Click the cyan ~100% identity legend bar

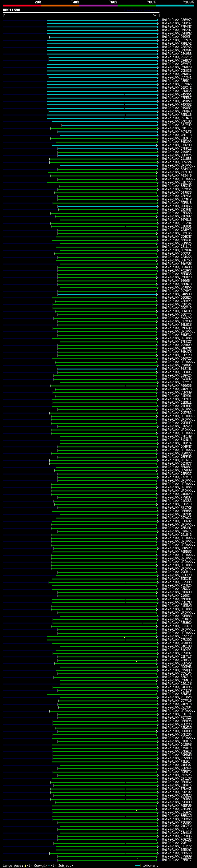[175, 6]
